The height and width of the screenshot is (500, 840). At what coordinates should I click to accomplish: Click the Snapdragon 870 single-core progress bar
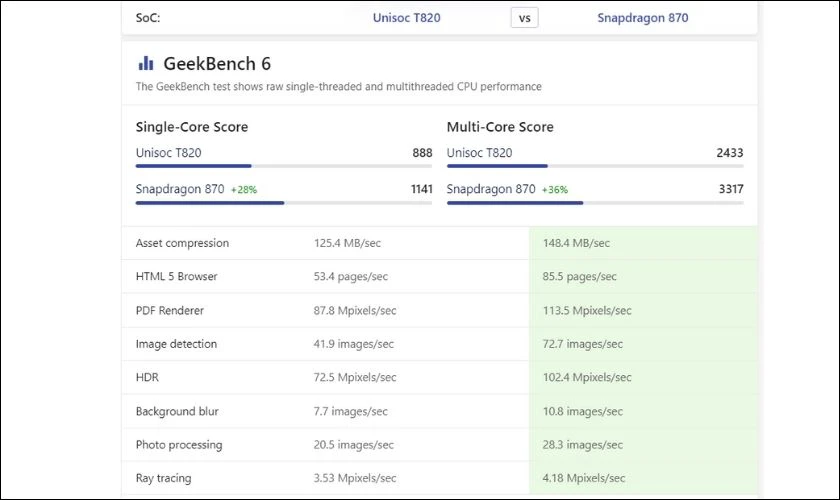(x=284, y=203)
